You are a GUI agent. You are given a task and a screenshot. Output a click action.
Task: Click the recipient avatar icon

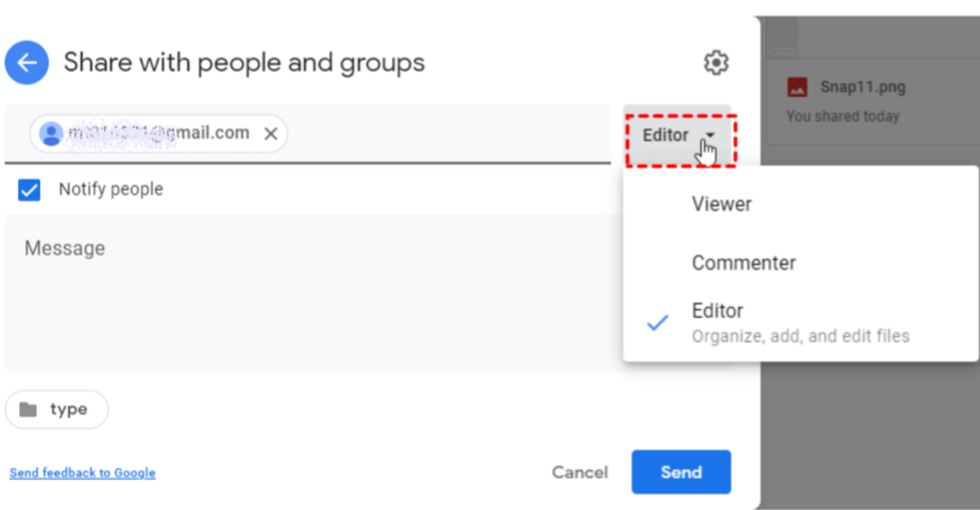51,134
